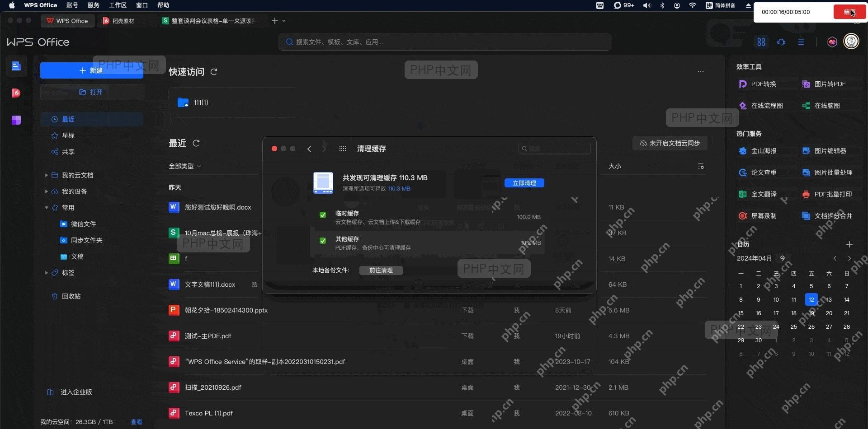Open 回收站 in left navigation
This screenshot has width=868, height=429.
[67, 296]
